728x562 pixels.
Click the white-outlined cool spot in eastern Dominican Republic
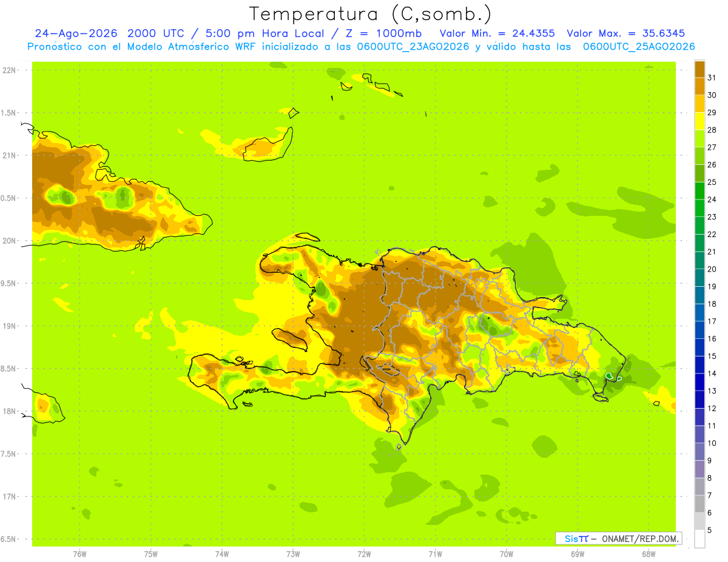[x=610, y=376]
